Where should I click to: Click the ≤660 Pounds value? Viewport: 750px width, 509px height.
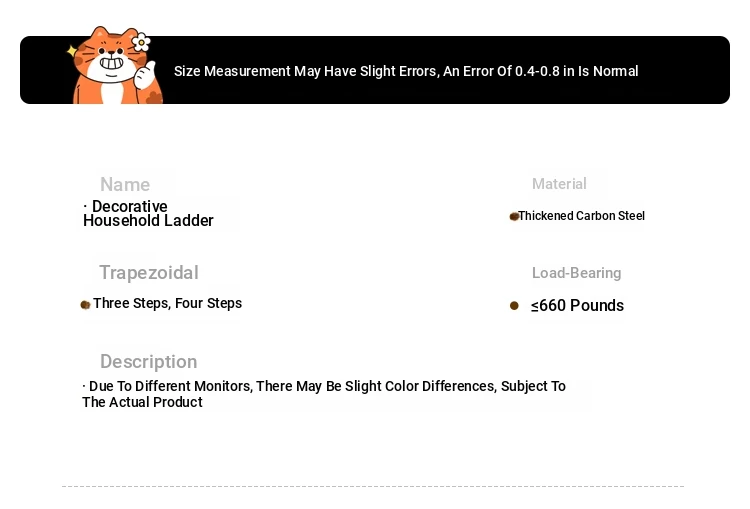click(577, 305)
